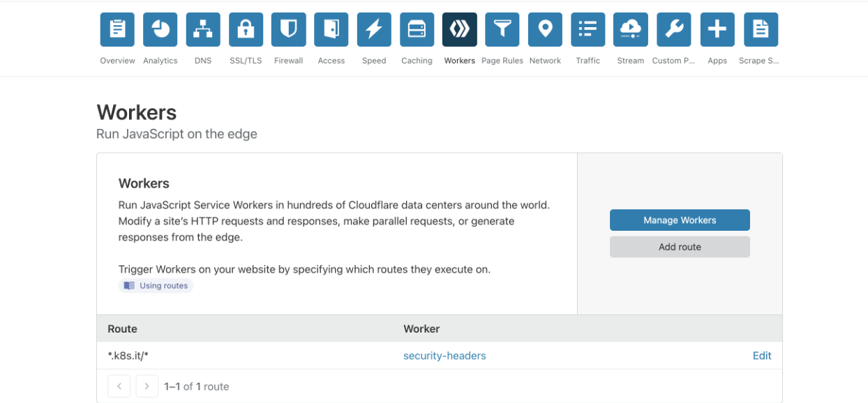
Task: Click the Overview label in navigation
Action: click(117, 61)
